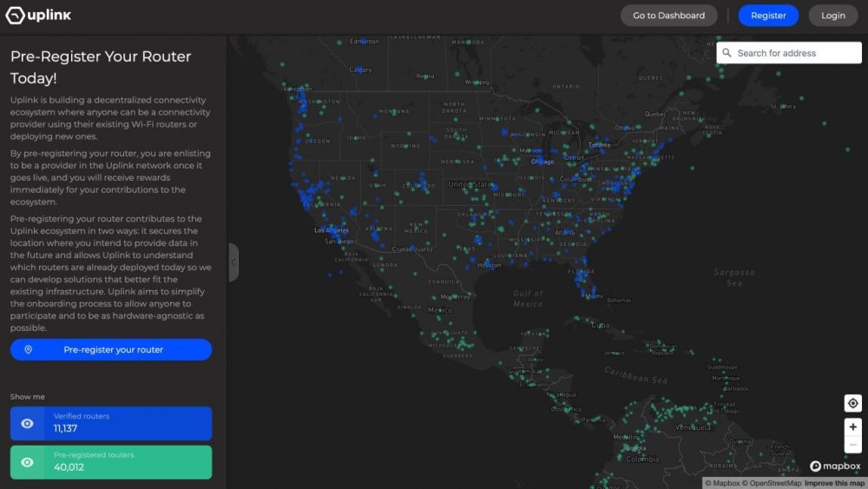This screenshot has width=868, height=489.
Task: Click the Chicago label on the map
Action: click(x=542, y=162)
